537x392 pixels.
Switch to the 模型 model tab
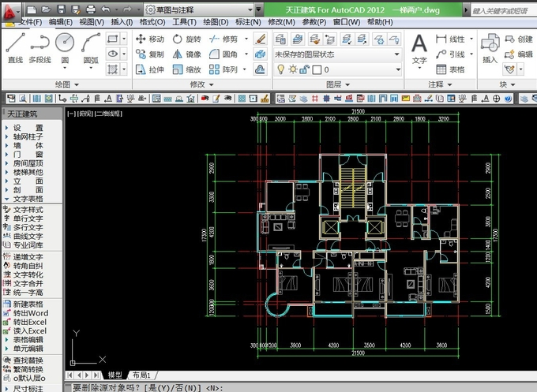click(115, 375)
